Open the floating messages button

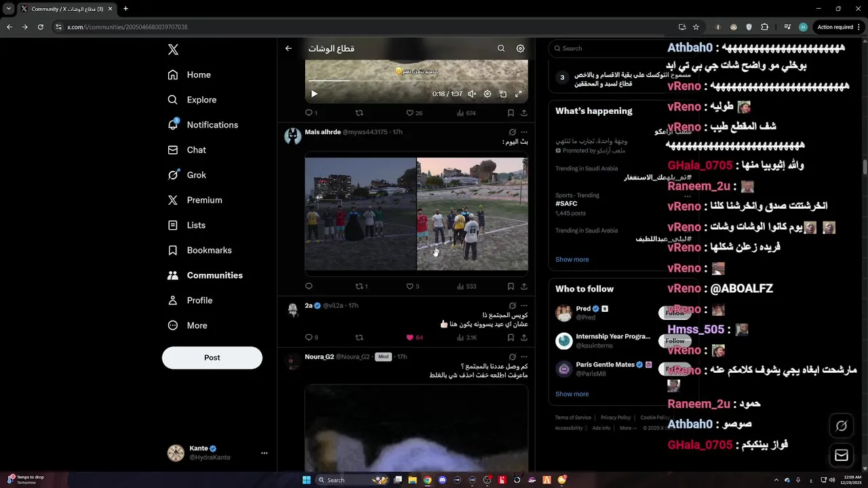pos(842,455)
